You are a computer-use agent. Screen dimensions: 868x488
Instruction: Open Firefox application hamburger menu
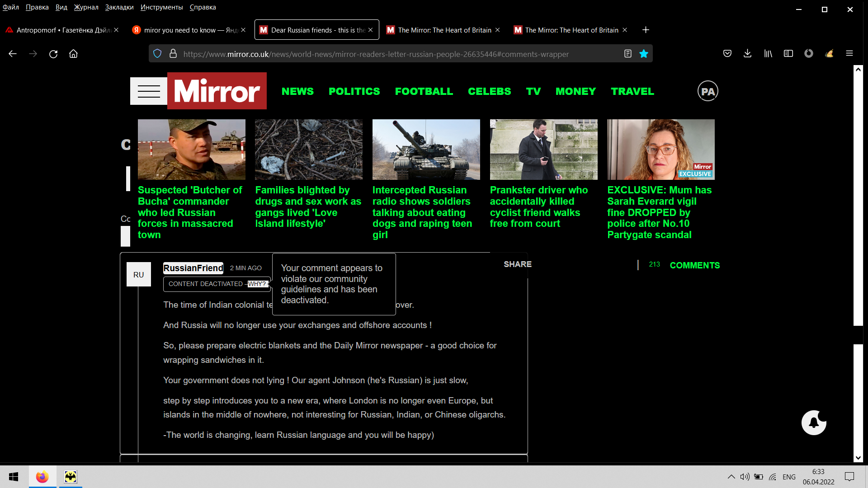click(849, 54)
